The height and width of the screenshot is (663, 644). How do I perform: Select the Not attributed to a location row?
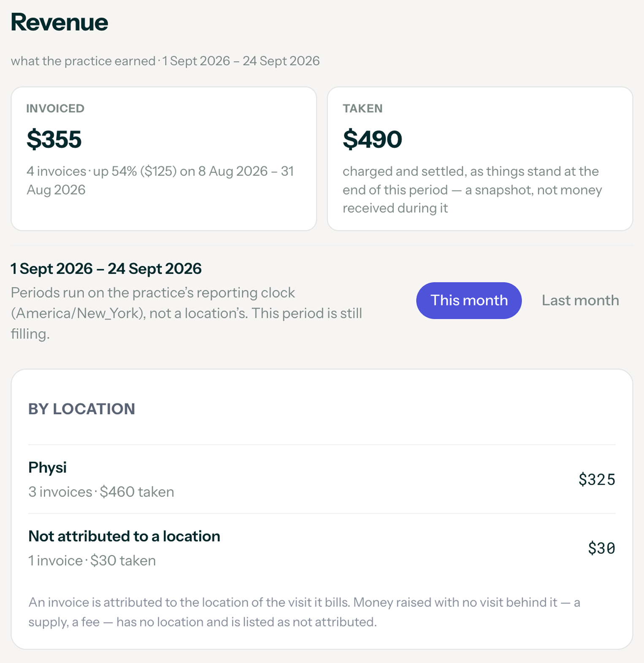[322, 548]
